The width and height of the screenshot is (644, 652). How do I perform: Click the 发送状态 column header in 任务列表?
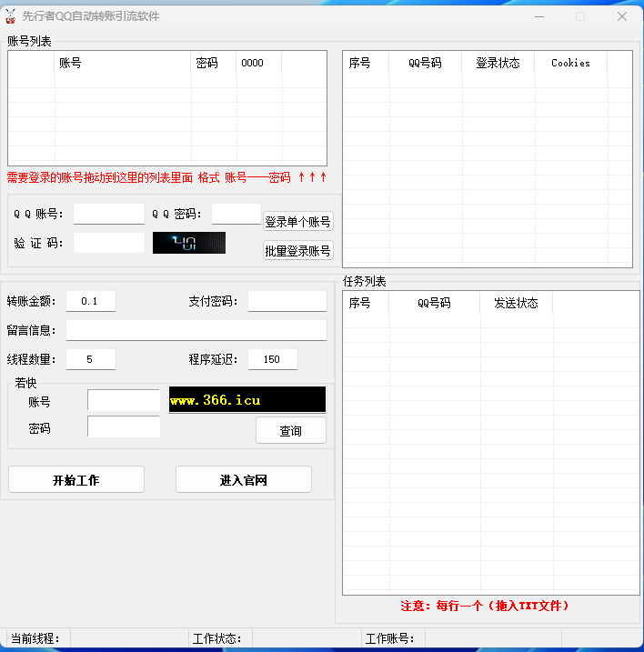click(x=516, y=303)
